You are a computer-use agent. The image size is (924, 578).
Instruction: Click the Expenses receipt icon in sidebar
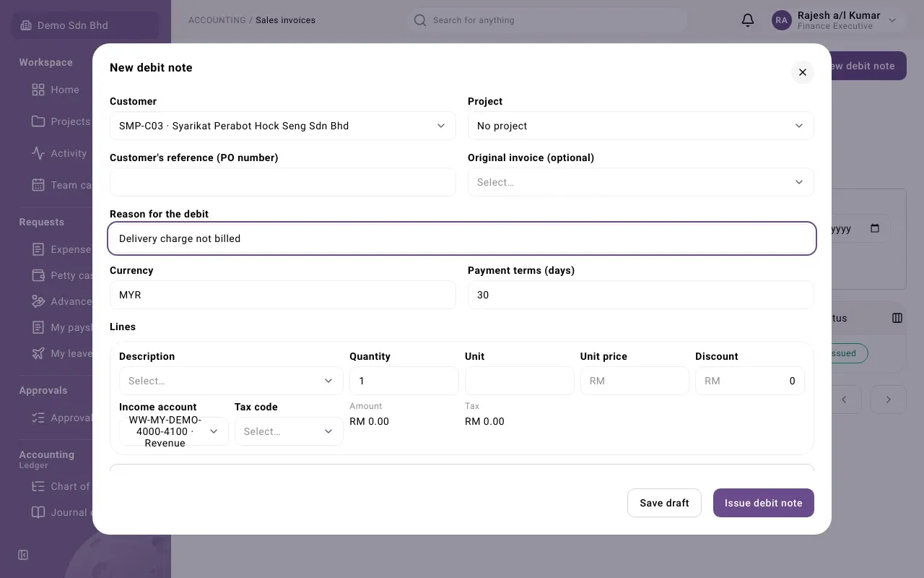tap(38, 249)
